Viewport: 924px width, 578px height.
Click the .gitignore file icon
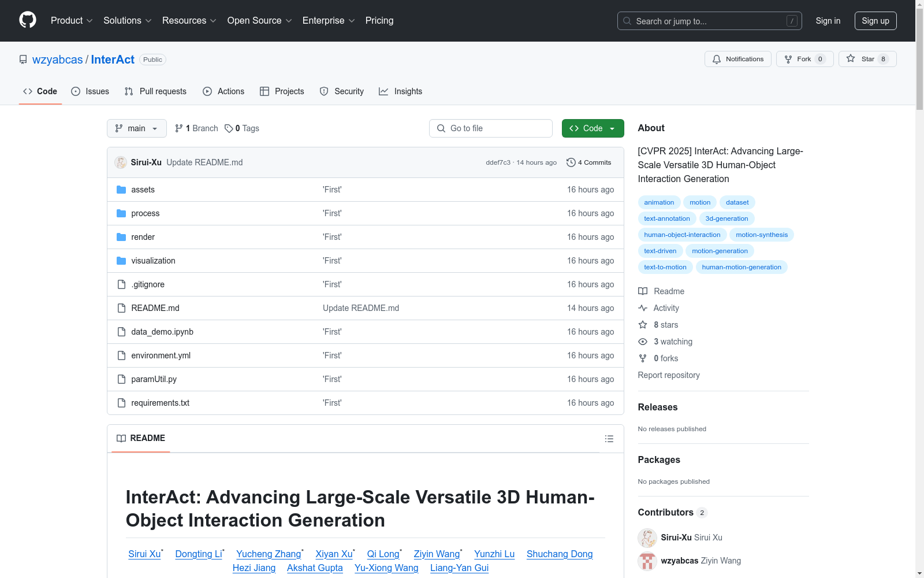121,284
